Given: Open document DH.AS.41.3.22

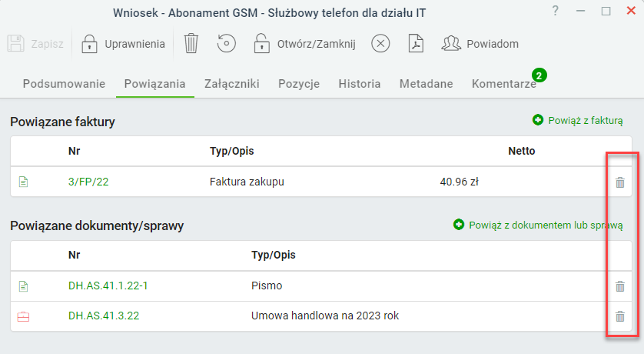Looking at the screenshot, I should tap(104, 316).
